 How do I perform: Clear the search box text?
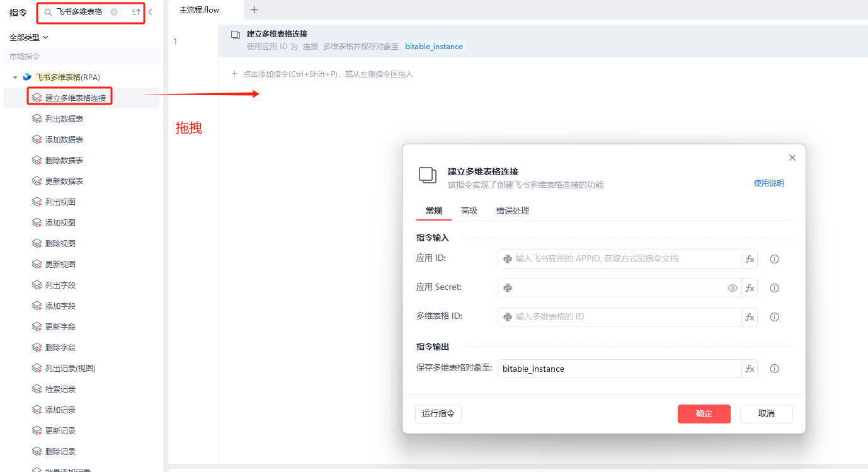click(x=114, y=12)
